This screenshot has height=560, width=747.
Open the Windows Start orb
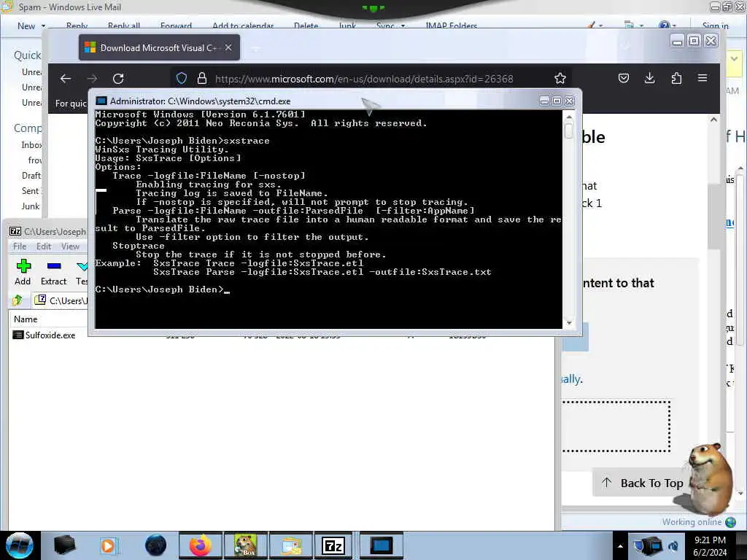(x=20, y=545)
